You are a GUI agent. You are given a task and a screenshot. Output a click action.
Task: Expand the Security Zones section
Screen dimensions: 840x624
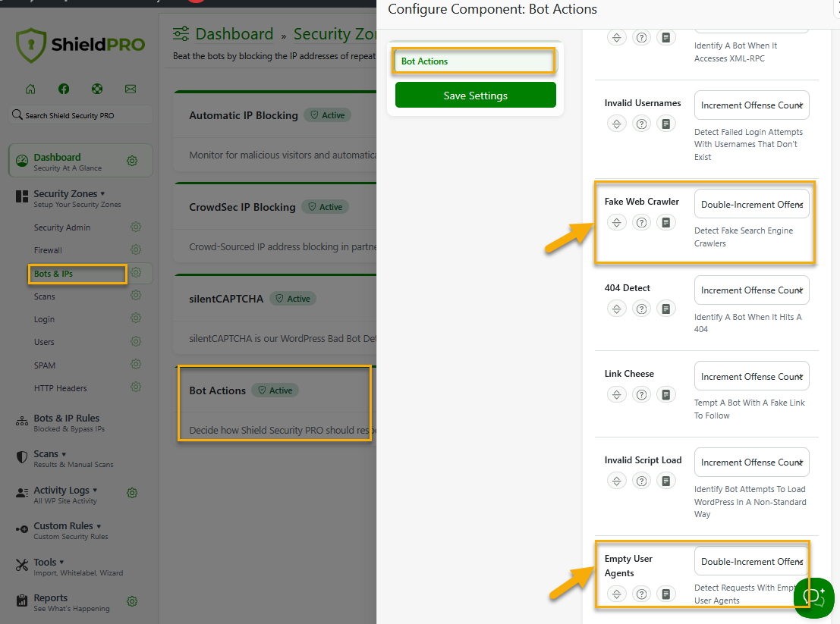(67, 193)
